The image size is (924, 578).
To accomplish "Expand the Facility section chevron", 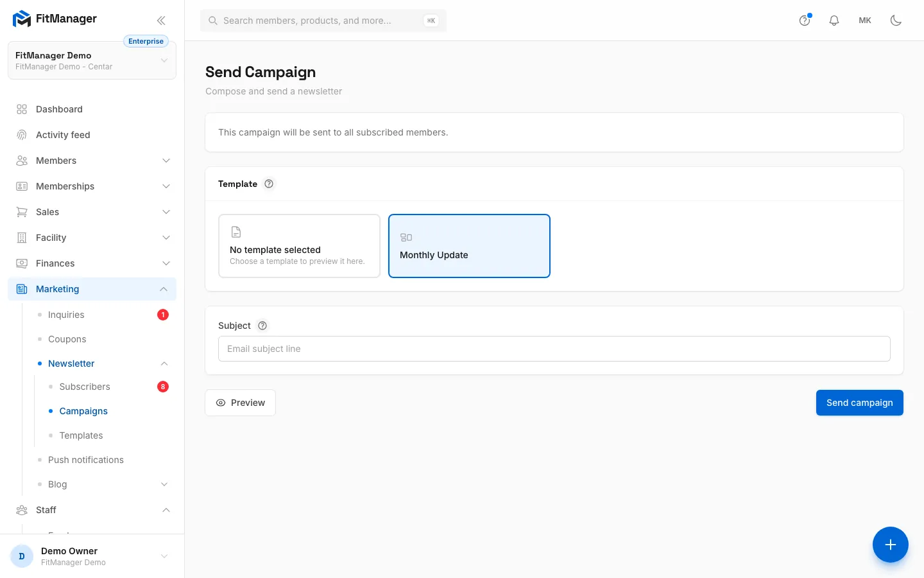I will [166, 238].
